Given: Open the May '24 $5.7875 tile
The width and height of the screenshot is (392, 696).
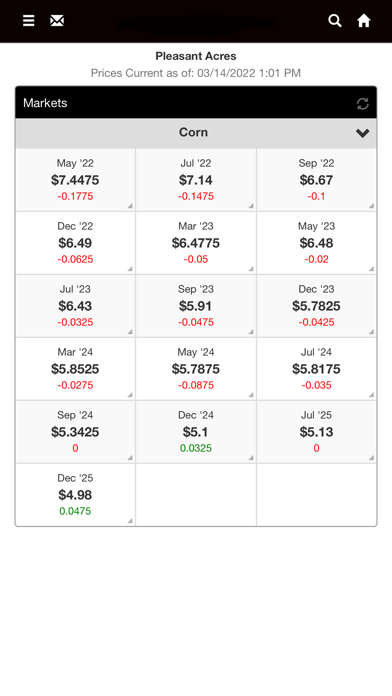Looking at the screenshot, I should [196, 369].
